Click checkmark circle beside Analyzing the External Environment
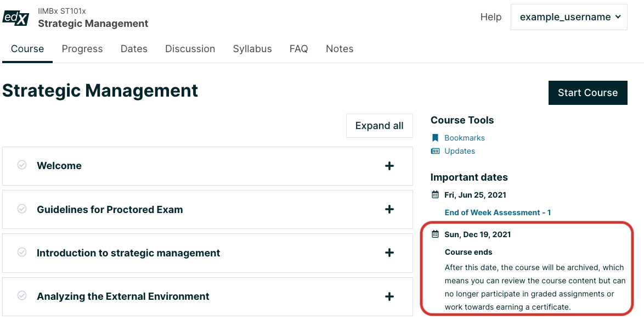This screenshot has height=319, width=644. point(22,296)
